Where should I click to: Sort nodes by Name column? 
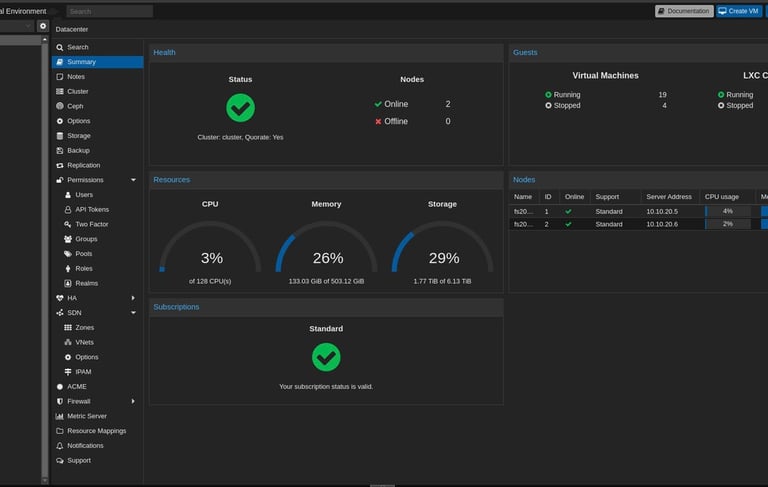[524, 196]
